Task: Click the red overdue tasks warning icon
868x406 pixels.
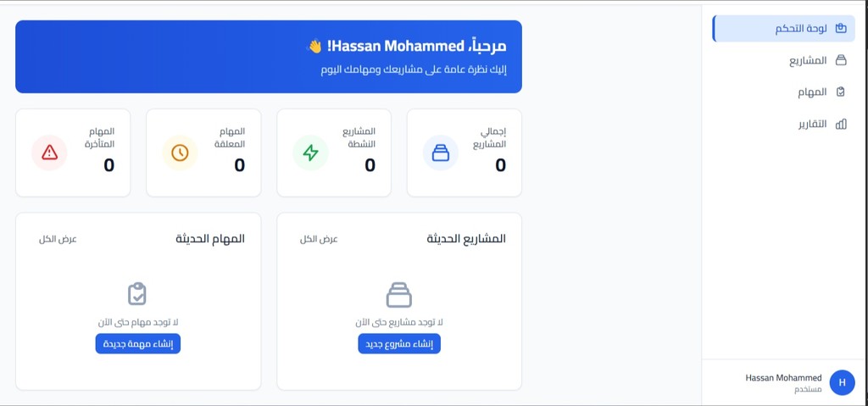Action: pos(49,153)
